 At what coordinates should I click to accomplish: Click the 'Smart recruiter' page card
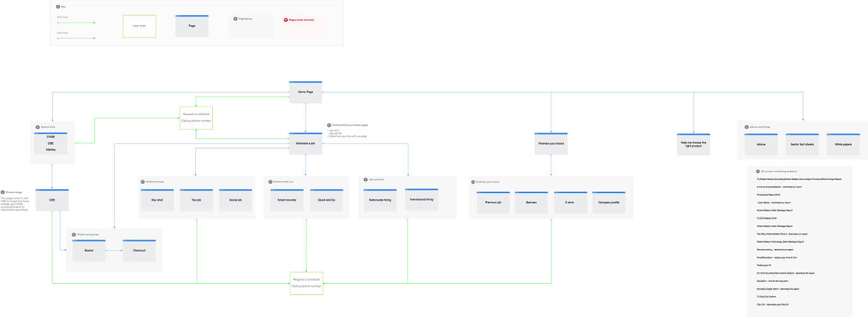pyautogui.click(x=287, y=200)
